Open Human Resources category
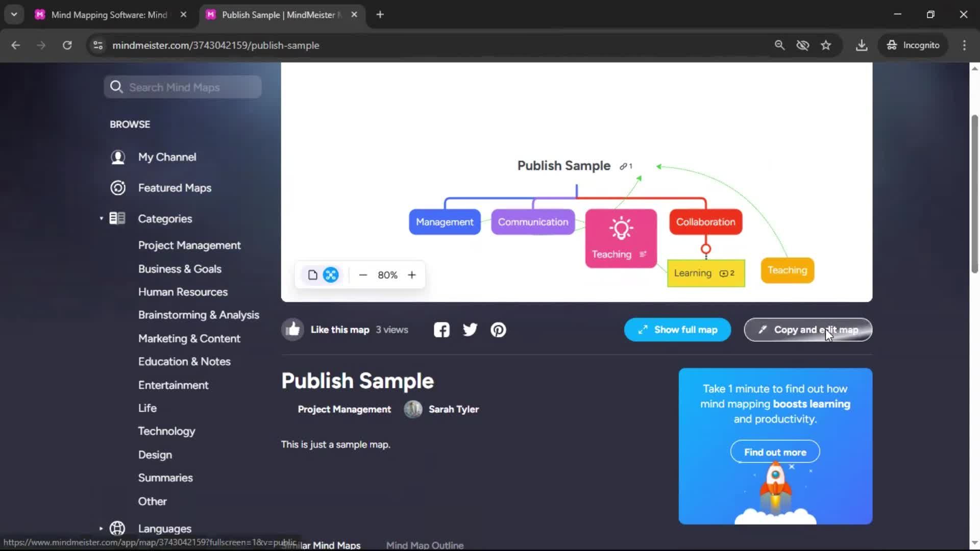The width and height of the screenshot is (980, 551). [x=183, y=292]
